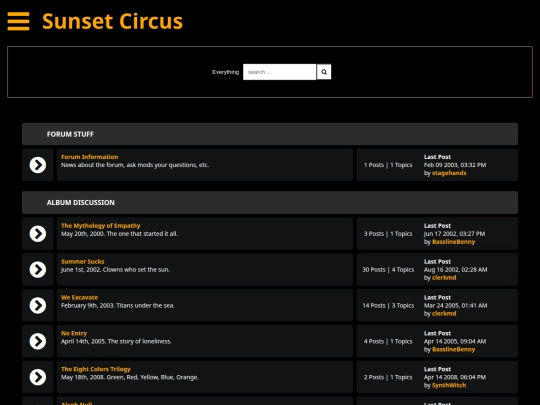View BasslineBenny profile in No Entry row
This screenshot has height=405, width=540.
coord(454,349)
